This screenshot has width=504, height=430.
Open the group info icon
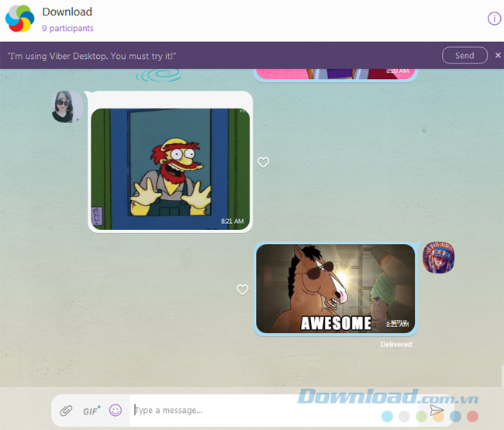tap(494, 19)
